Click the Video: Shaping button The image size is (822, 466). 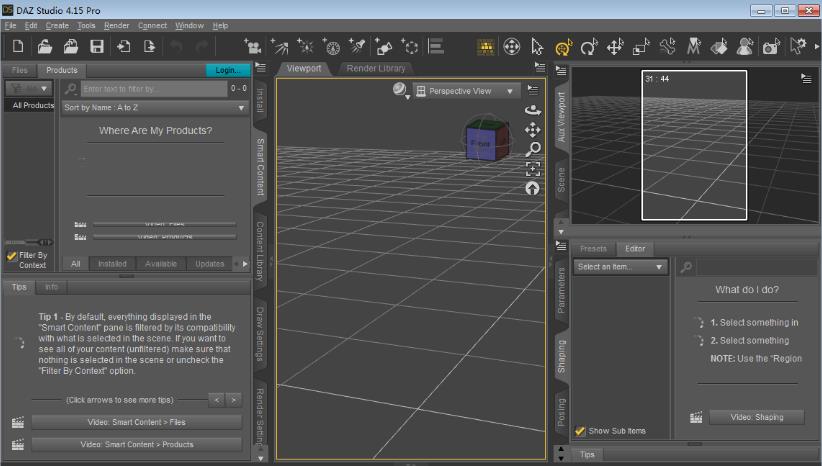(x=756, y=417)
